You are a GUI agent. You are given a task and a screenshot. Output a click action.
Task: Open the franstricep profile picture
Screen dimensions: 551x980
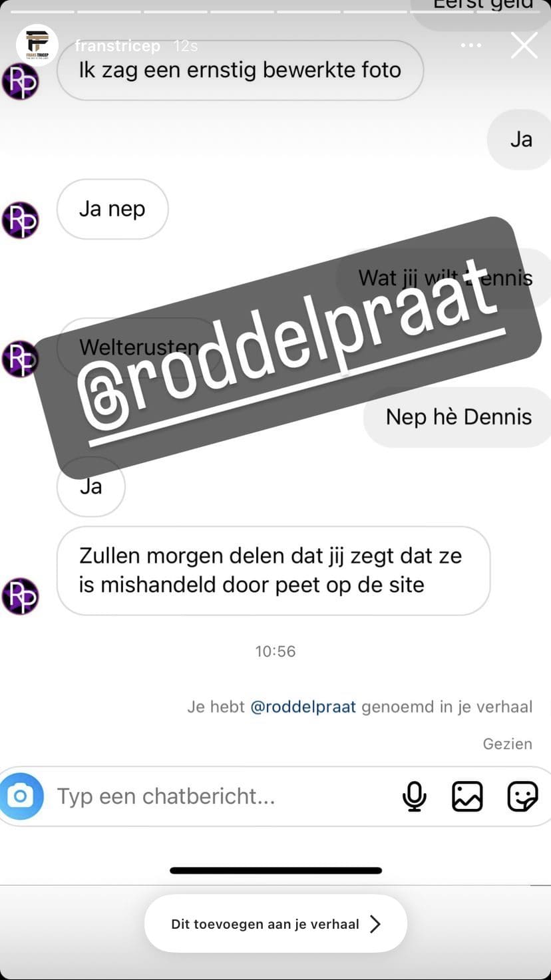(37, 45)
